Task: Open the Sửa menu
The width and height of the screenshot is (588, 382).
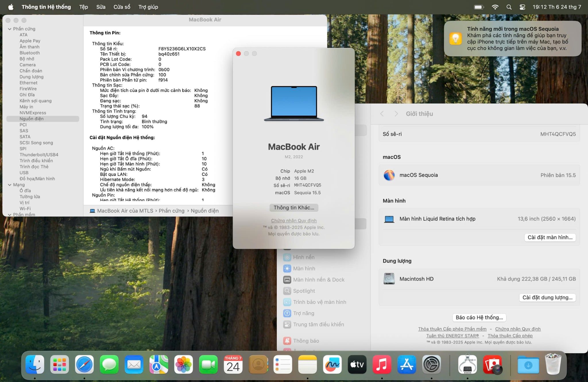Action: click(101, 7)
